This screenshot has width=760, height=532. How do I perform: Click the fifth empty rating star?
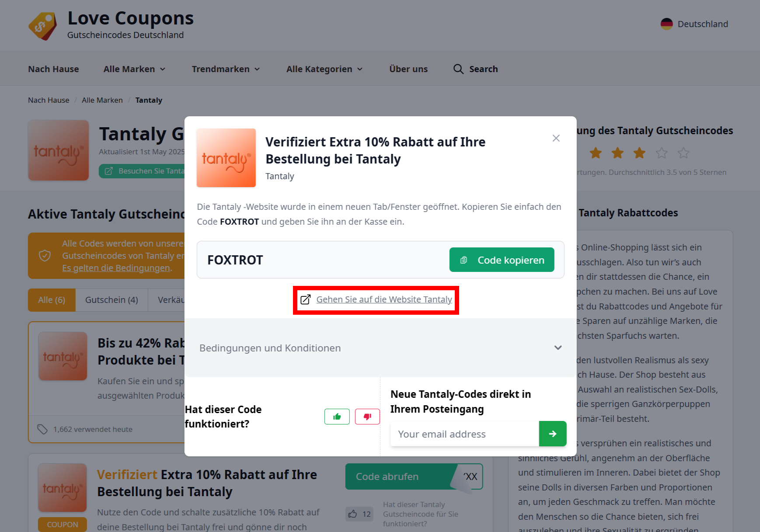click(x=683, y=153)
